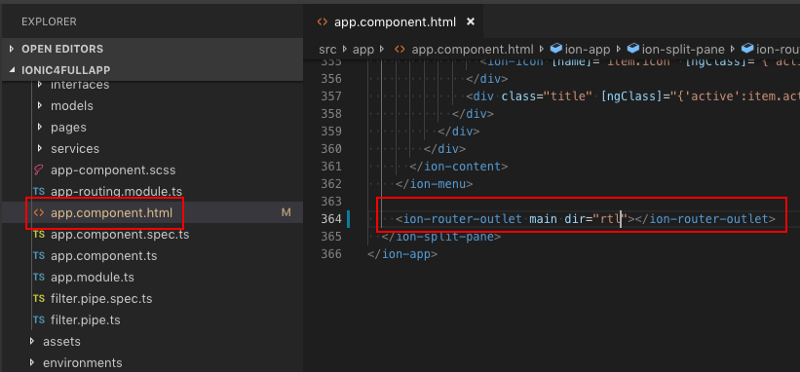800x372 pixels.
Task: Click the TS icon of filter.pipe.spec.ts
Action: (x=39, y=299)
